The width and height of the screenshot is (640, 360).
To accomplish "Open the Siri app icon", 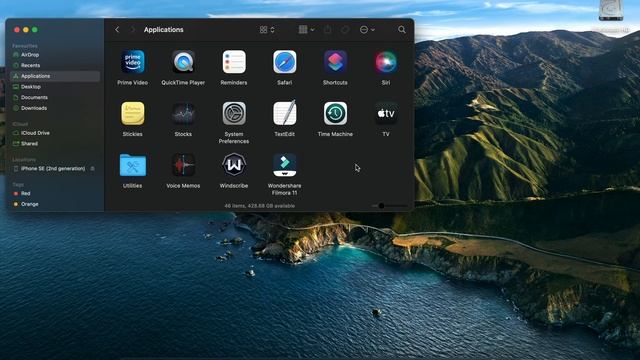I will [386, 62].
